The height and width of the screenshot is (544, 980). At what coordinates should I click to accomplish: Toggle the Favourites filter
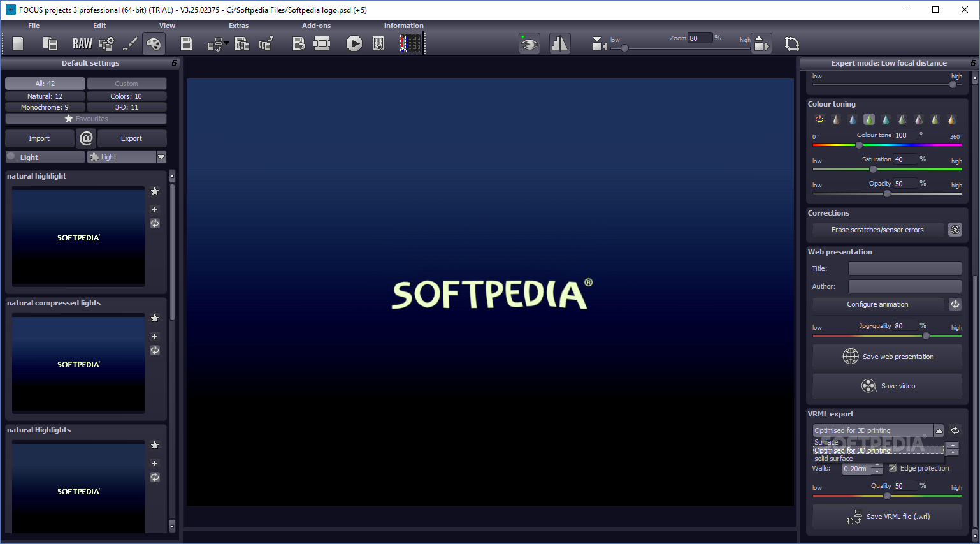point(86,119)
